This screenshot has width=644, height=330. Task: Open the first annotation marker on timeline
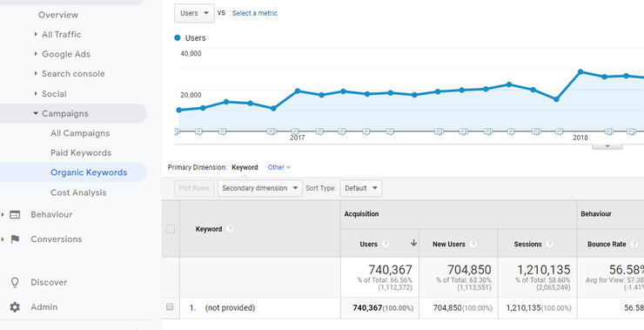(177, 131)
